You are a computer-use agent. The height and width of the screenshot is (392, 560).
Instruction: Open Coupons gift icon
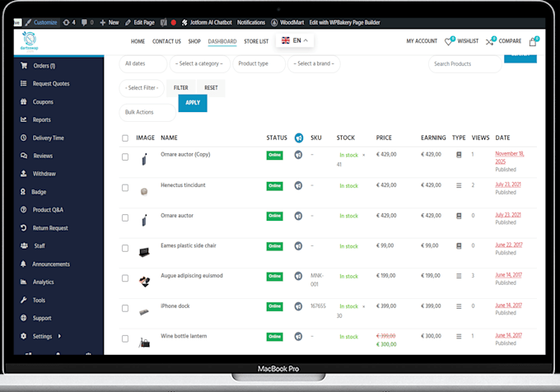tap(24, 102)
